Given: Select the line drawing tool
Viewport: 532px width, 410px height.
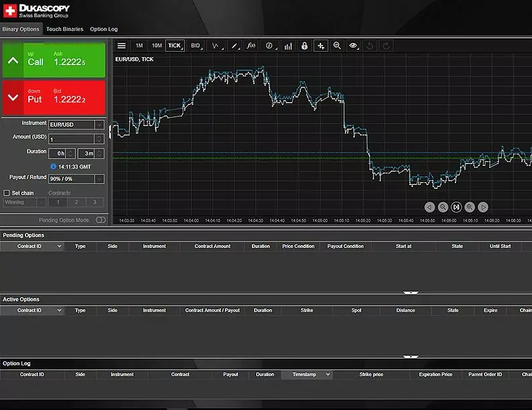Looking at the screenshot, I should click(234, 46).
